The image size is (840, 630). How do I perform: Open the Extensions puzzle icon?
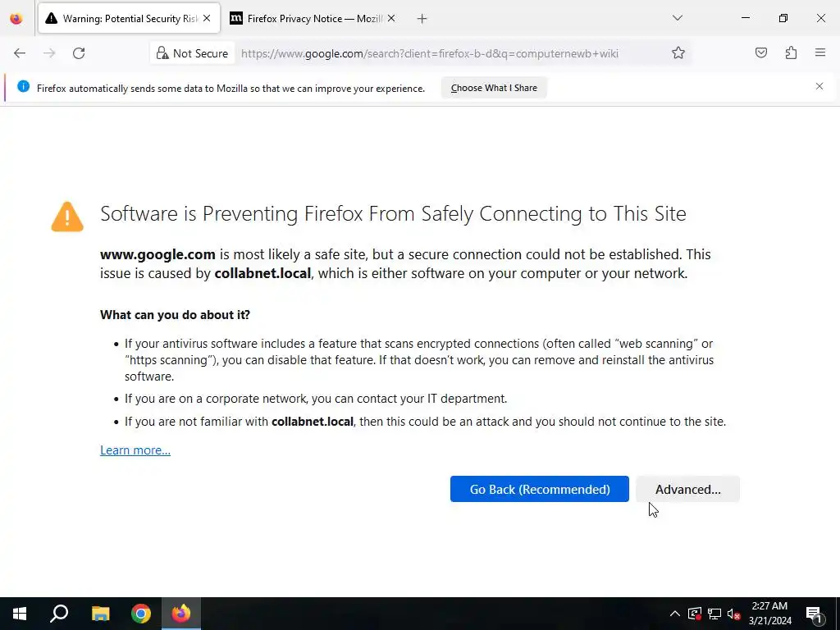[x=791, y=53]
